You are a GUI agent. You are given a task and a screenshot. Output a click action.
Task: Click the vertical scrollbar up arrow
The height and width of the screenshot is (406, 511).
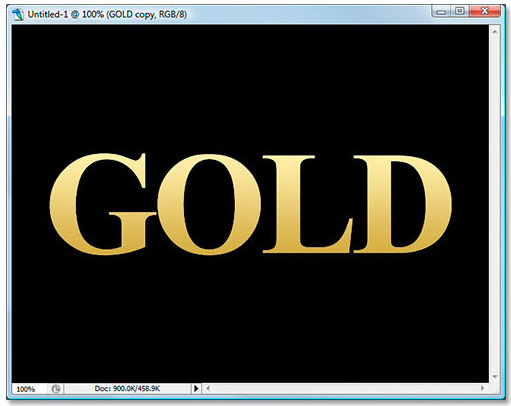tap(495, 32)
